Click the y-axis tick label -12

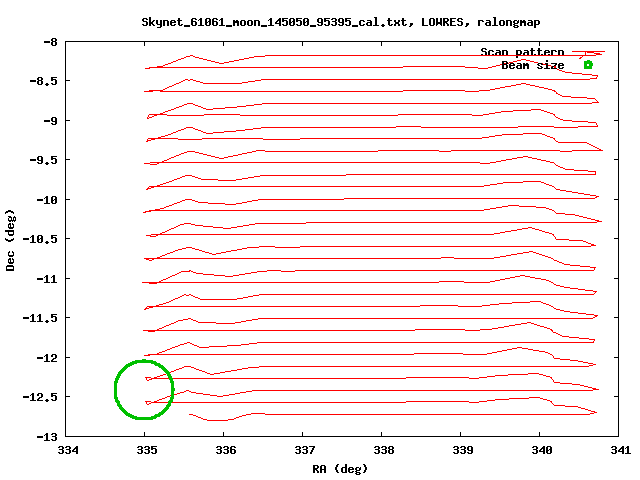pos(47,358)
